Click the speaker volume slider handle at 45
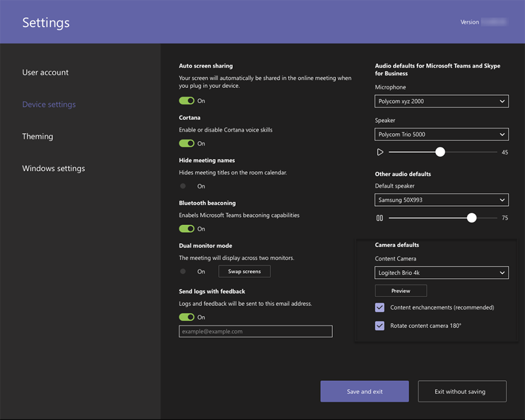 click(x=440, y=152)
